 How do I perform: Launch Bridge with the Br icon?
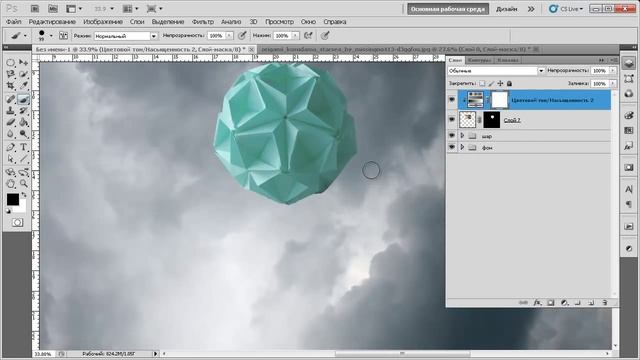pos(35,9)
